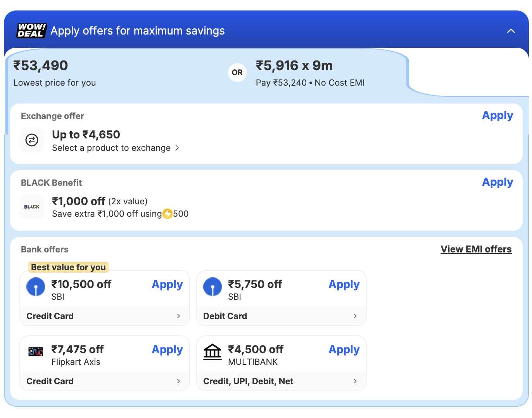Expand Flipkart Axis Credit Card details

178,381
